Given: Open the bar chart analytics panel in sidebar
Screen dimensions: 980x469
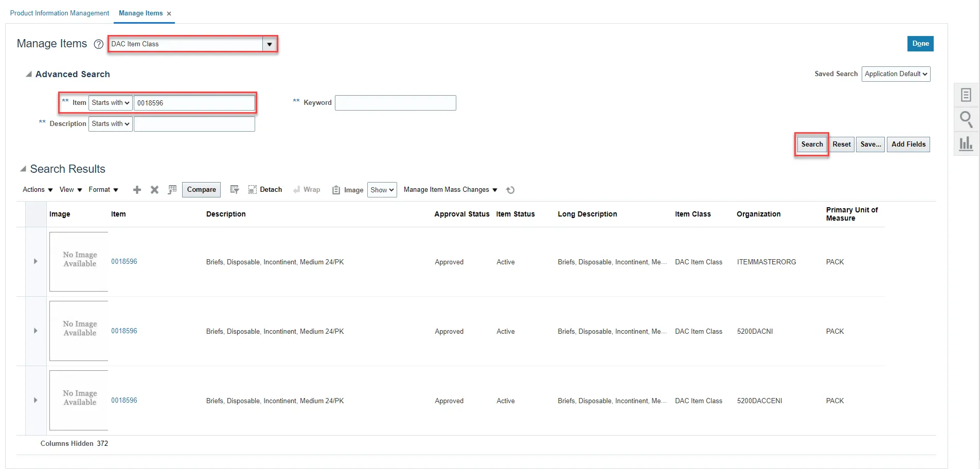Looking at the screenshot, I should point(966,143).
